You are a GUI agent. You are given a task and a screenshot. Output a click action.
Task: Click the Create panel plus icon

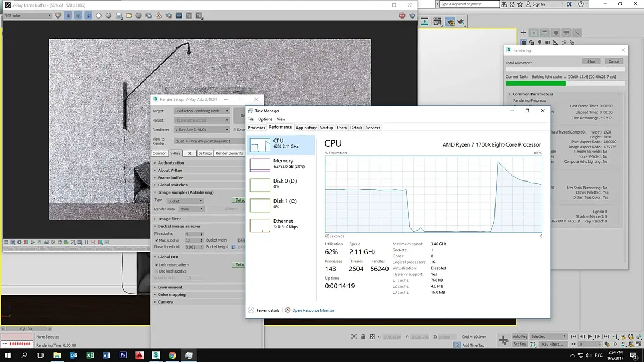523,33
